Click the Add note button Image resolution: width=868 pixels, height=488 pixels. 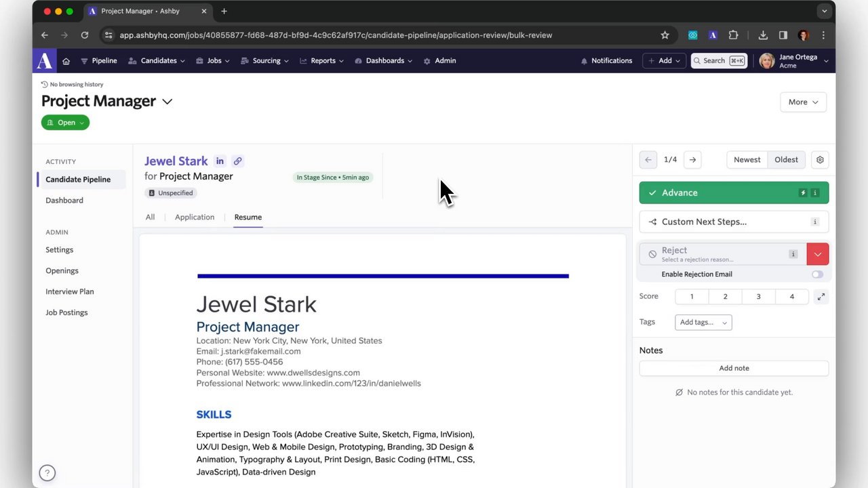pyautogui.click(x=734, y=368)
